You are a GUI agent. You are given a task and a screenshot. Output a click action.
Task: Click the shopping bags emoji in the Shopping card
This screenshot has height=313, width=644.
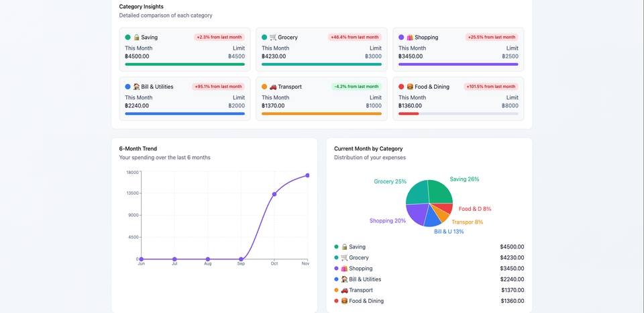click(x=410, y=38)
